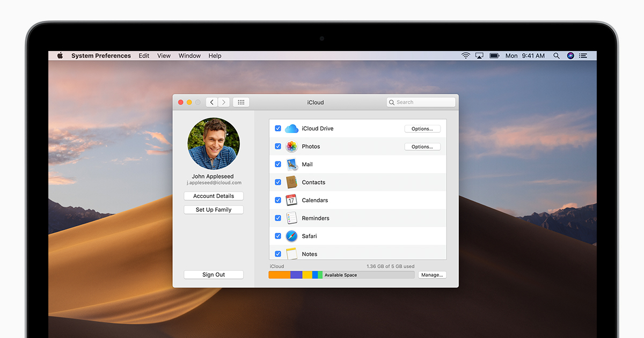Check the battery status icon

(x=494, y=56)
